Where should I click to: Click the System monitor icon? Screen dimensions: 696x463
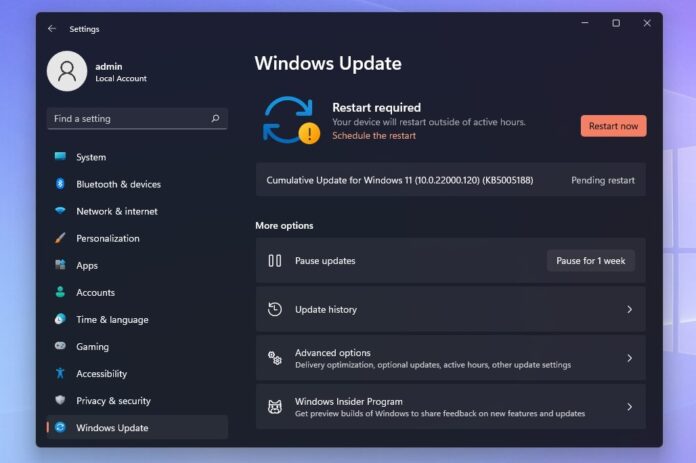point(60,156)
